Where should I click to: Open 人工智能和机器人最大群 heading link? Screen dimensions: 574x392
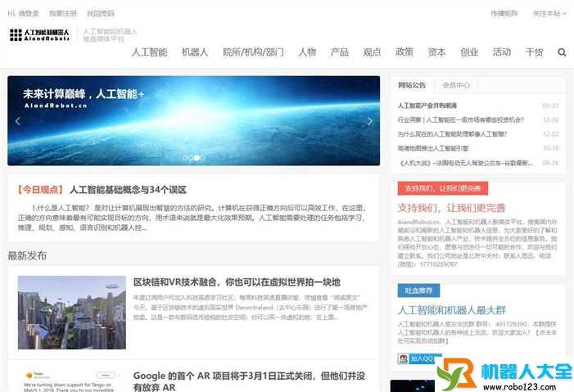451,310
